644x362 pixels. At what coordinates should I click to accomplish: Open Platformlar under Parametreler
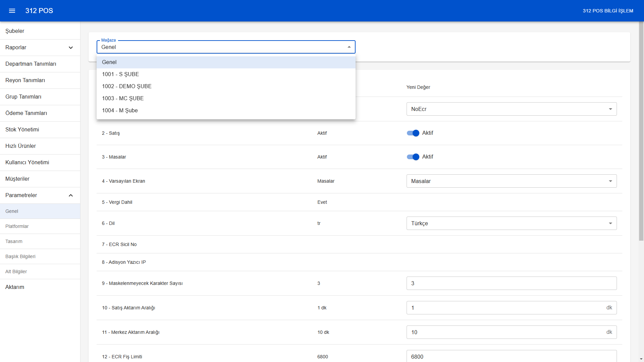(17, 226)
